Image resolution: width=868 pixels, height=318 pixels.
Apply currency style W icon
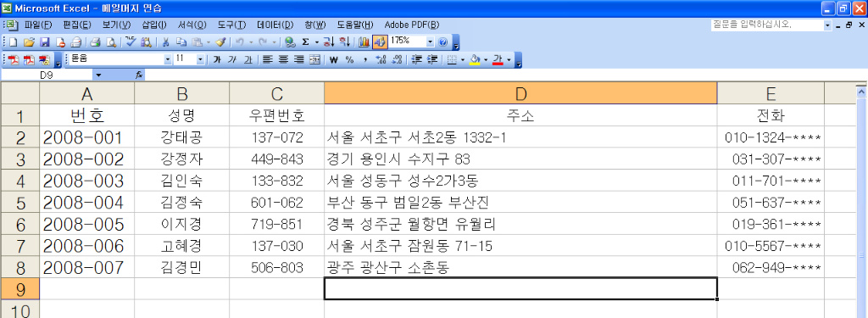(333, 60)
